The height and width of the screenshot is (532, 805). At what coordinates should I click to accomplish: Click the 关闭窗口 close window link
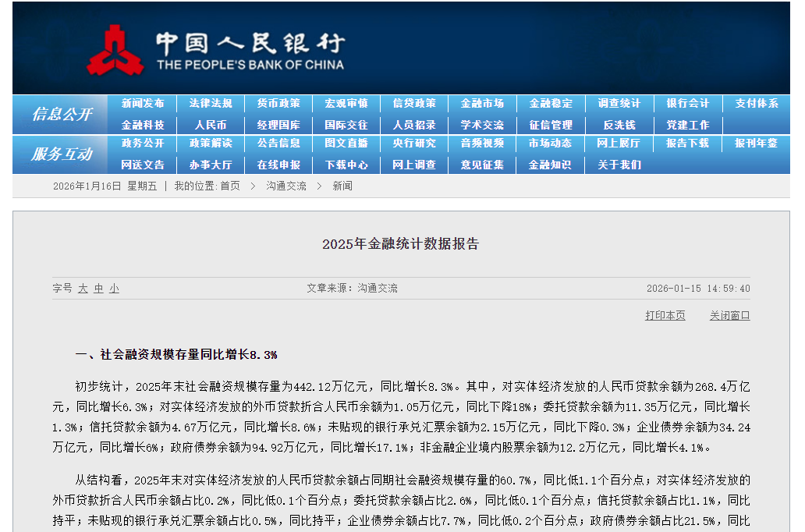pyautogui.click(x=729, y=316)
